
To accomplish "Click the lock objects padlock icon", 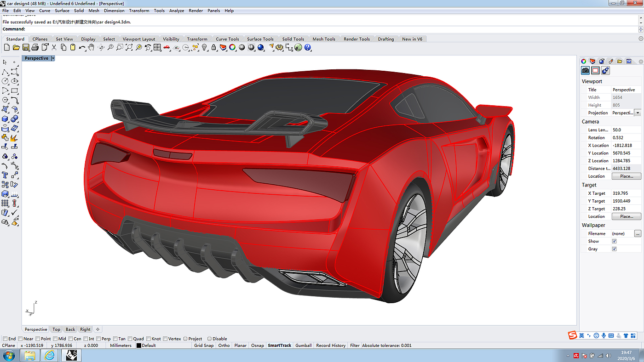I will tap(214, 47).
